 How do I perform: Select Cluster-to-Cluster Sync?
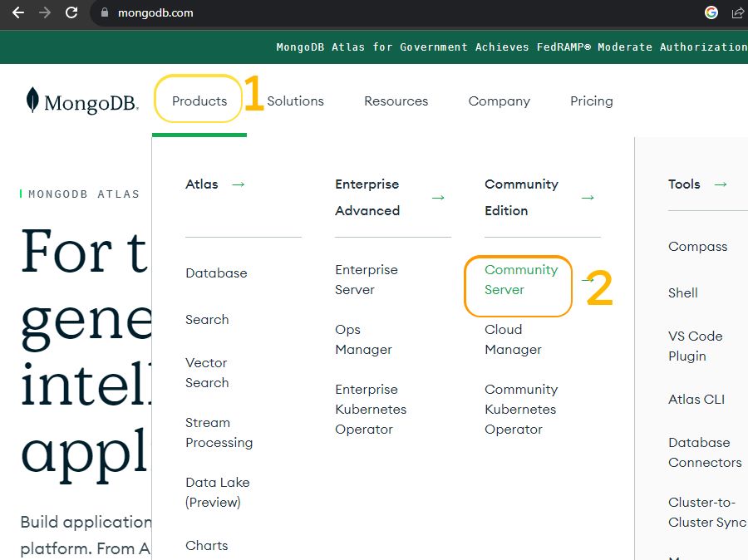707,513
